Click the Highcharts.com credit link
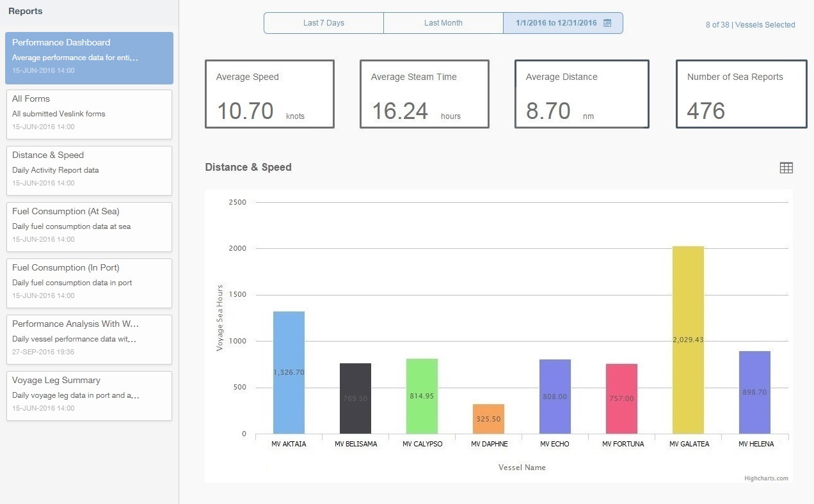814x504 pixels. click(x=766, y=478)
